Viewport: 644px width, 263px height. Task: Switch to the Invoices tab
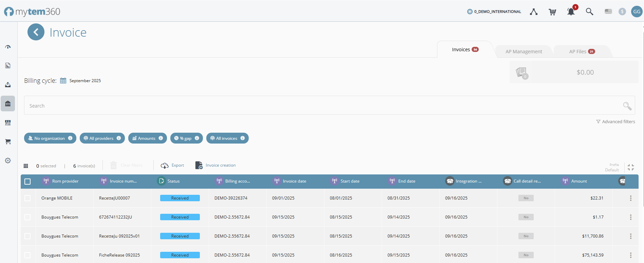click(465, 50)
